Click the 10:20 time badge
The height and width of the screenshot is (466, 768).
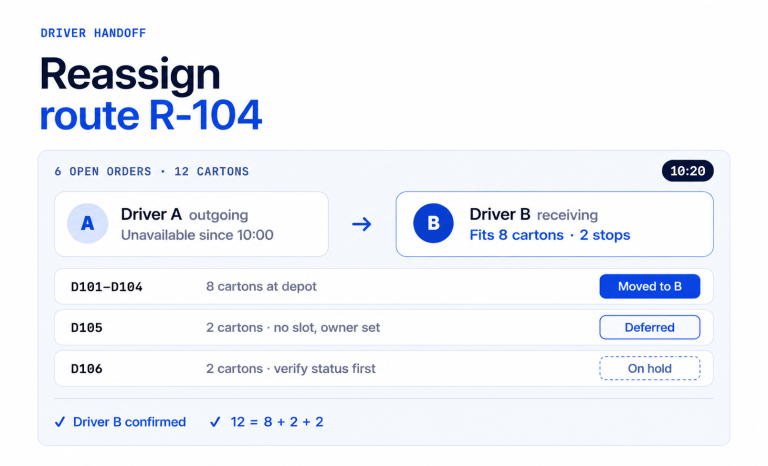(x=688, y=171)
